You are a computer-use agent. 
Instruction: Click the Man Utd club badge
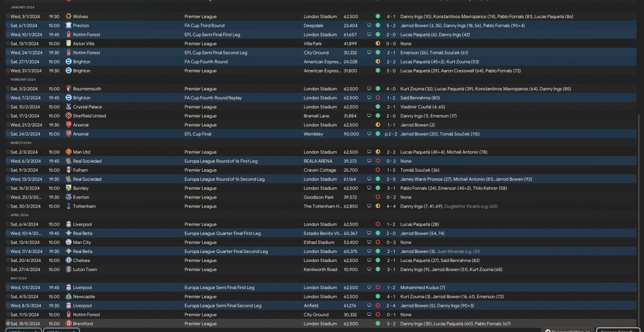pos(68,152)
